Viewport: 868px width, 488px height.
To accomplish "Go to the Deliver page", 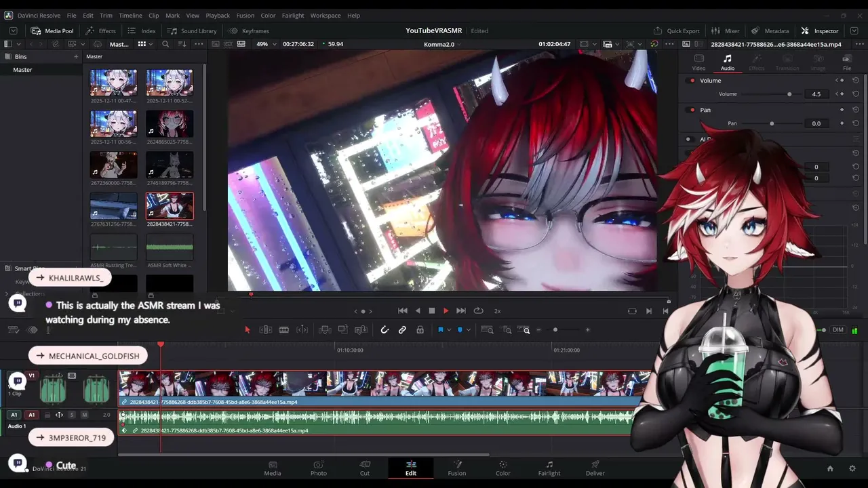I will (595, 468).
